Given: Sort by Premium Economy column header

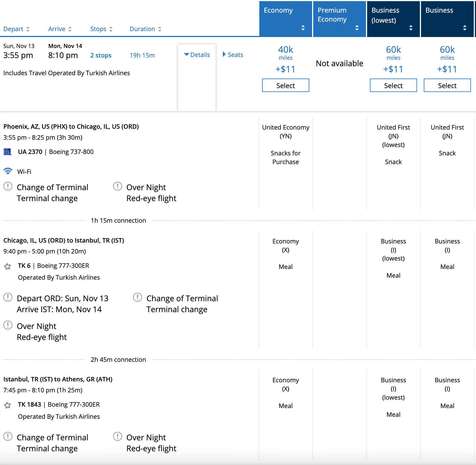Looking at the screenshot, I should pos(339,19).
